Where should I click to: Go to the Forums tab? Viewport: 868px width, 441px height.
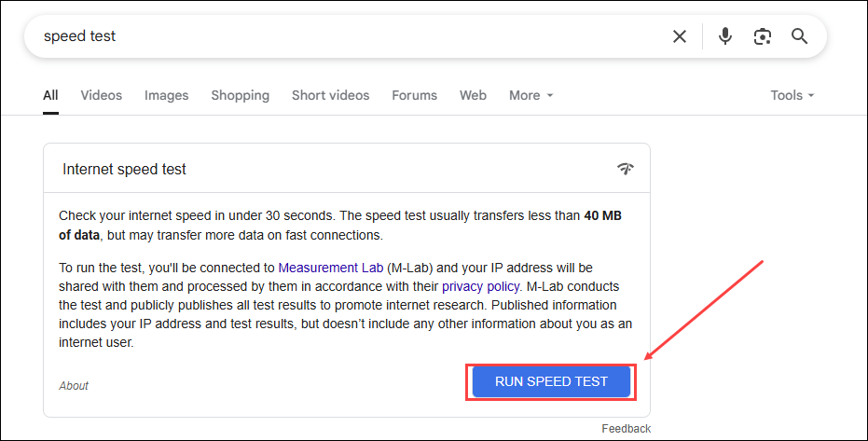click(414, 95)
